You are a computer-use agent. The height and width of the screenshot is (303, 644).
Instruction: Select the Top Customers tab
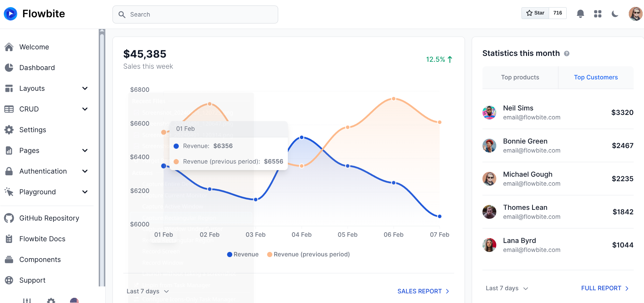[x=596, y=77]
